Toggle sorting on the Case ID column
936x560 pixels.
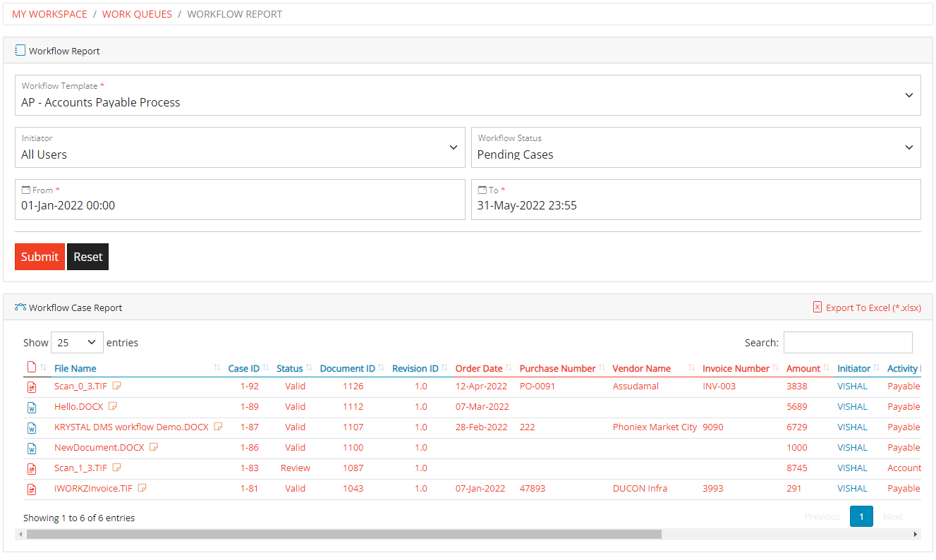pos(243,367)
